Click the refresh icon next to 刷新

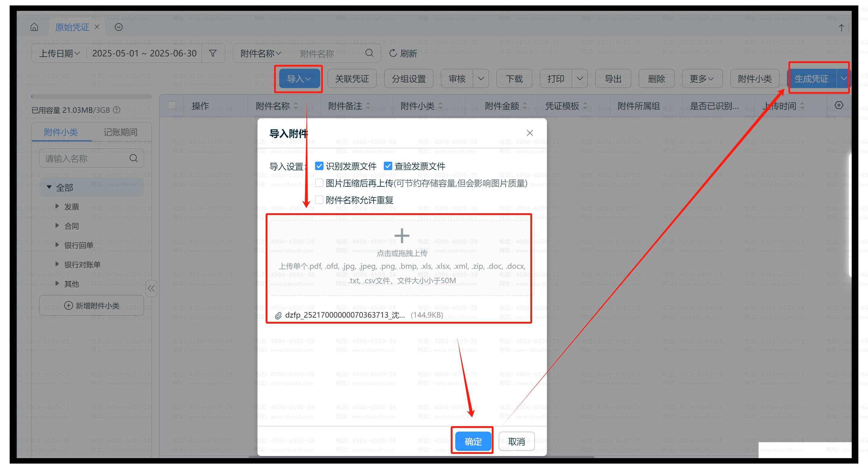[x=393, y=53]
